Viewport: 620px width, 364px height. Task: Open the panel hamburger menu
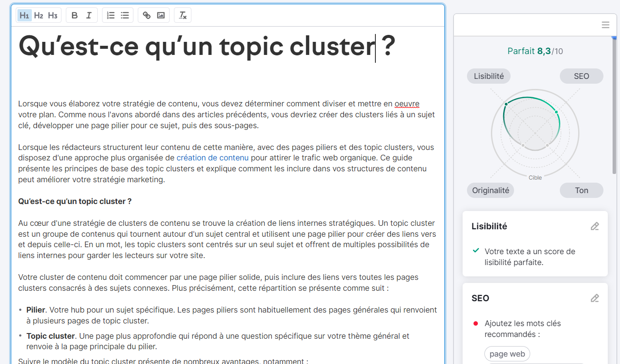[x=605, y=25]
